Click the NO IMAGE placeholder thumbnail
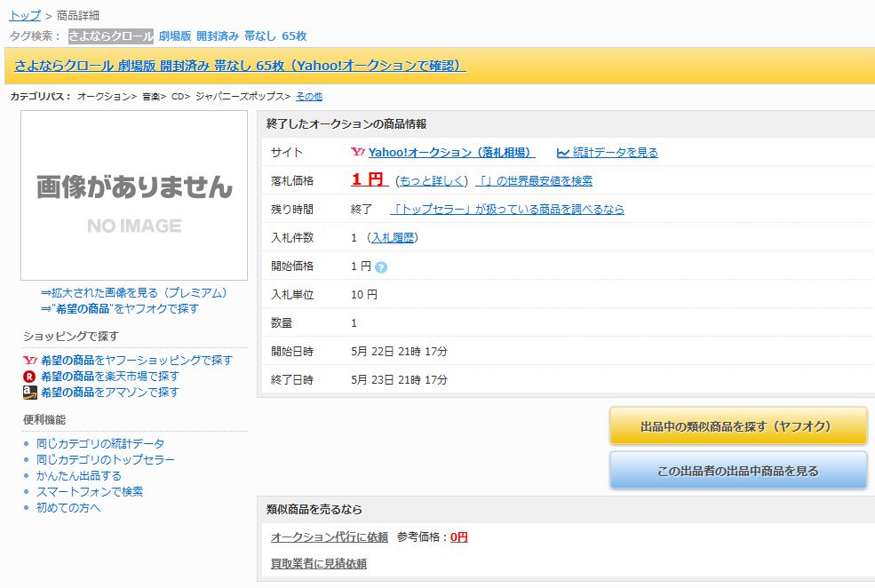 [134, 195]
